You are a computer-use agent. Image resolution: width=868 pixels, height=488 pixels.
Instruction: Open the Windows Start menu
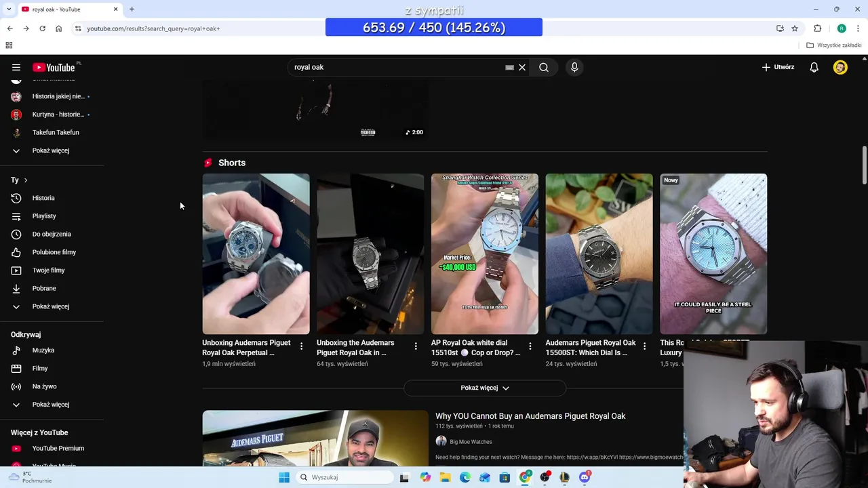click(284, 477)
